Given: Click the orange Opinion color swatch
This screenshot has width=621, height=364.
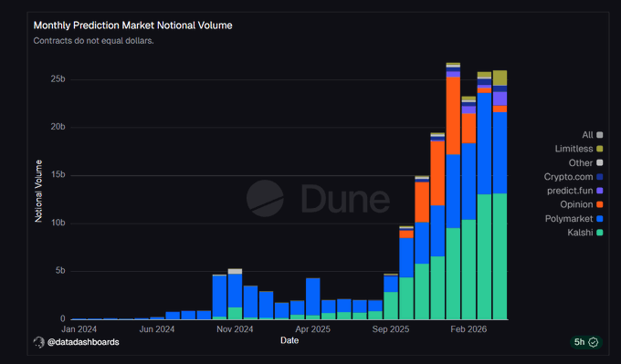Looking at the screenshot, I should point(600,204).
